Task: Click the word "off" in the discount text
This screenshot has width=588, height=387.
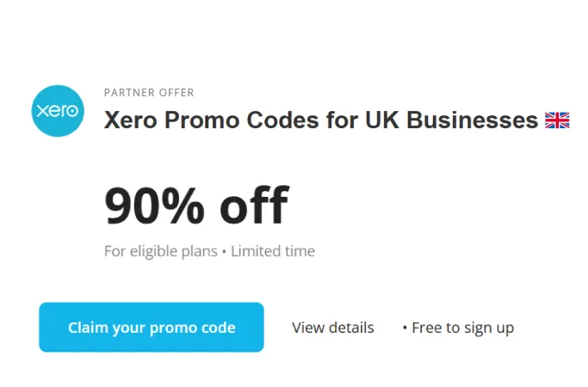Action: (254, 206)
